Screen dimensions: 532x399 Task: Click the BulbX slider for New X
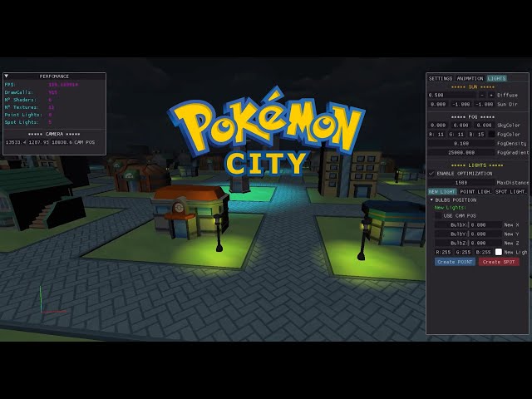pyautogui.click(x=468, y=225)
